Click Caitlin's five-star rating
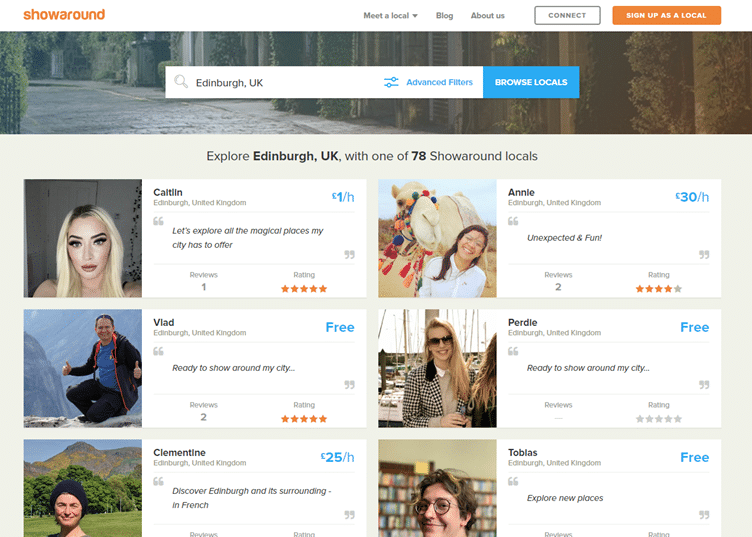Viewport: 752px width, 537px height. click(304, 288)
